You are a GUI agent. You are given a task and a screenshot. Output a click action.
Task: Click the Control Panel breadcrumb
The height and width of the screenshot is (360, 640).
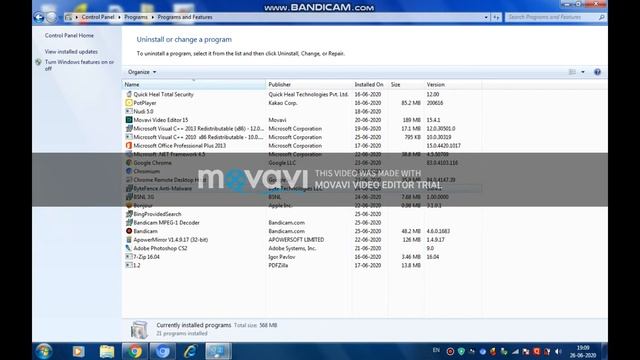[x=98, y=17]
